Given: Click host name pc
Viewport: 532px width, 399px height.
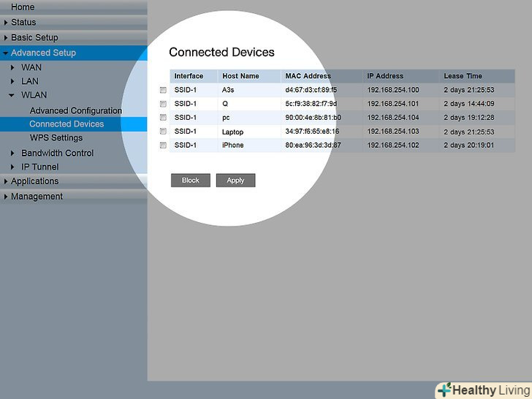Looking at the screenshot, I should click(226, 118).
